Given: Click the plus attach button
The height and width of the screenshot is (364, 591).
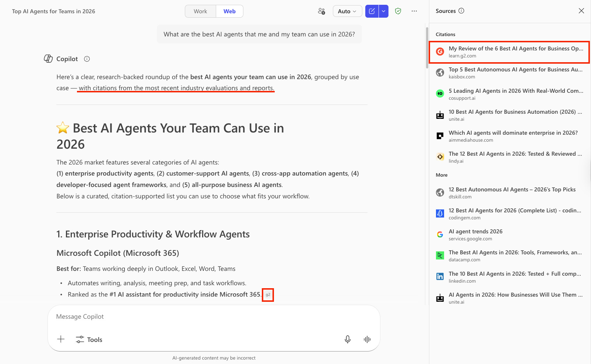Looking at the screenshot, I should coord(61,339).
